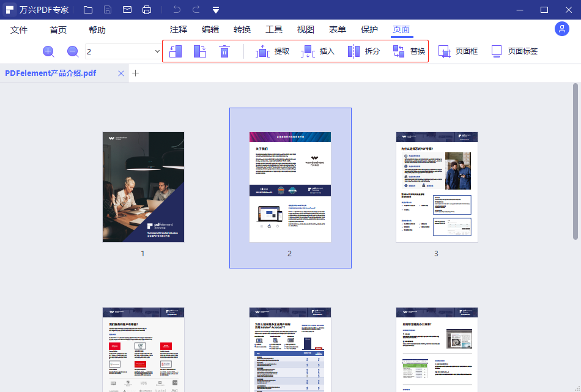Click the print icon in title bar

147,10
